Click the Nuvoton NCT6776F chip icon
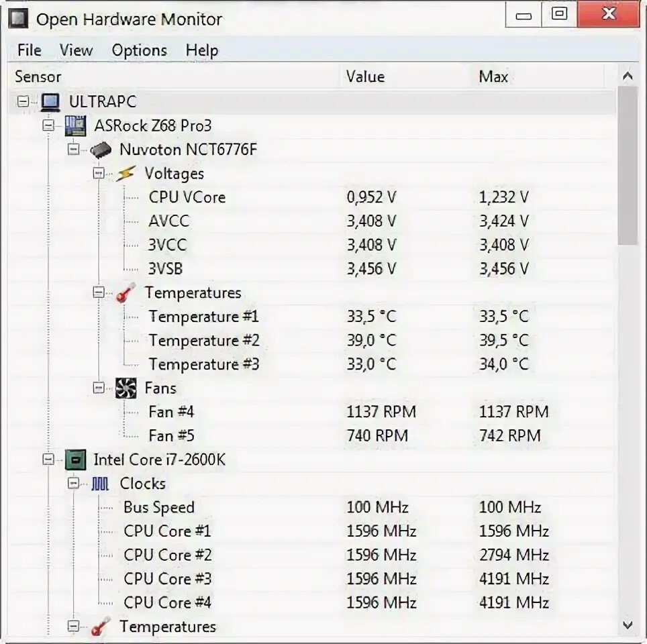 (101, 150)
